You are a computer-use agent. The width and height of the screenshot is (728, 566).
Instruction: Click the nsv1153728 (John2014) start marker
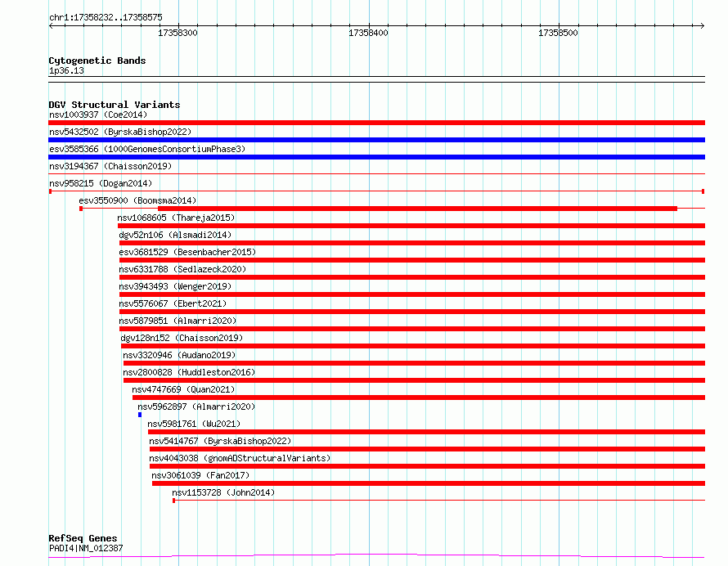tap(173, 501)
